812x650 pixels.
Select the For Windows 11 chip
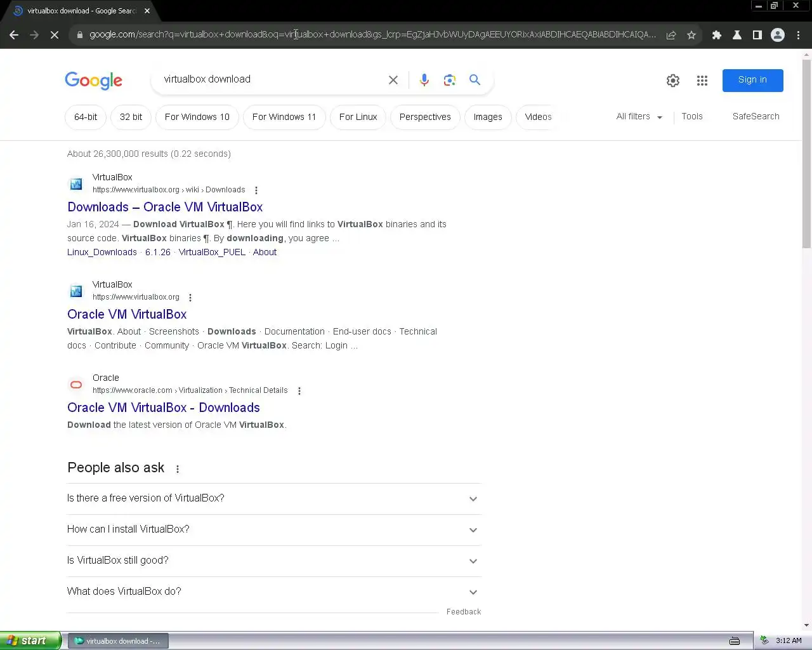tap(284, 117)
